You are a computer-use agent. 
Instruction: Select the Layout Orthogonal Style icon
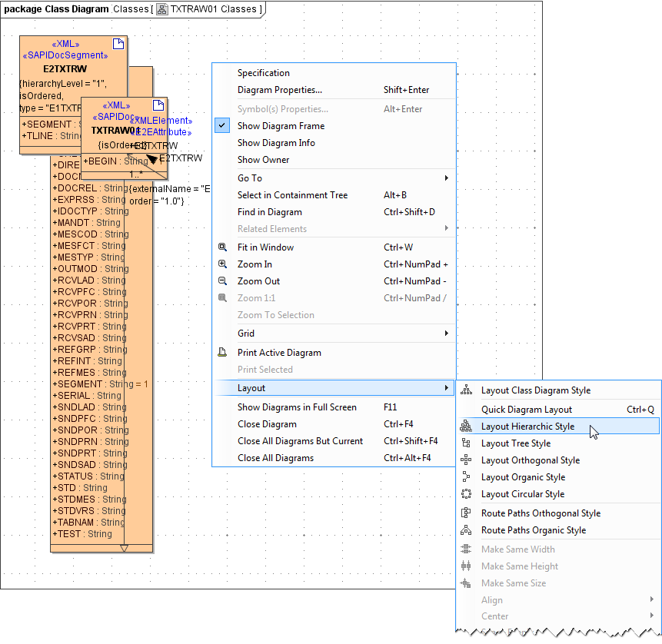(x=466, y=460)
